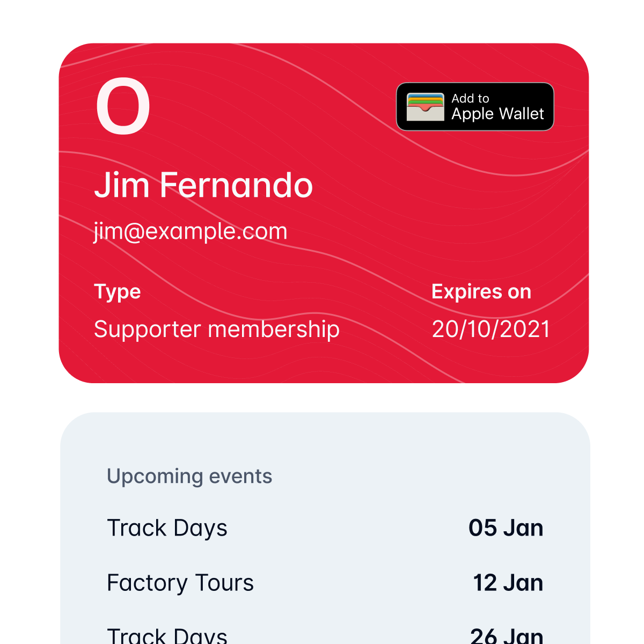Click the Add to Apple Wallet button

point(475,107)
